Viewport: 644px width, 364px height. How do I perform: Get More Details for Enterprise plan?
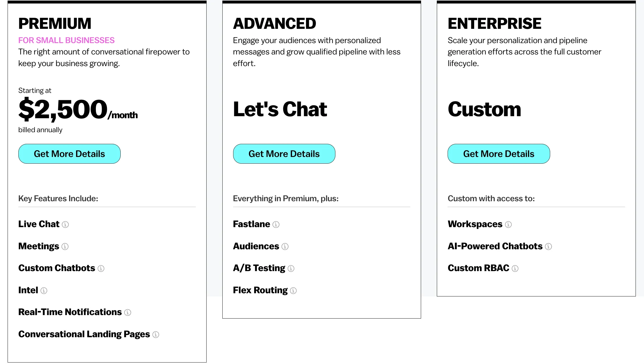pyautogui.click(x=499, y=154)
